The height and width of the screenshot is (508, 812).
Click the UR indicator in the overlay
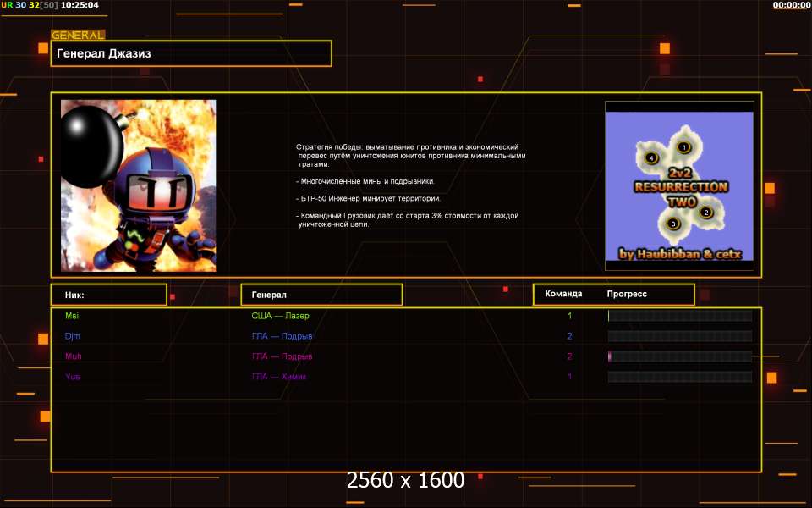[7, 5]
